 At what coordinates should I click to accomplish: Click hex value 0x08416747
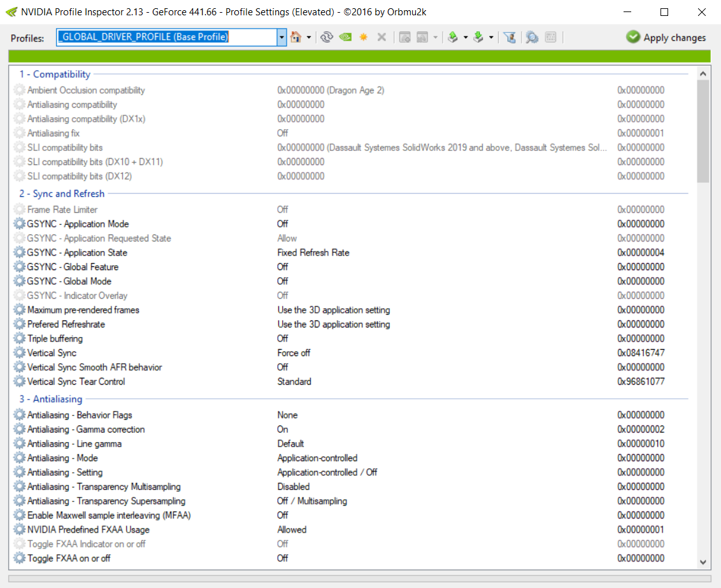[x=641, y=353]
